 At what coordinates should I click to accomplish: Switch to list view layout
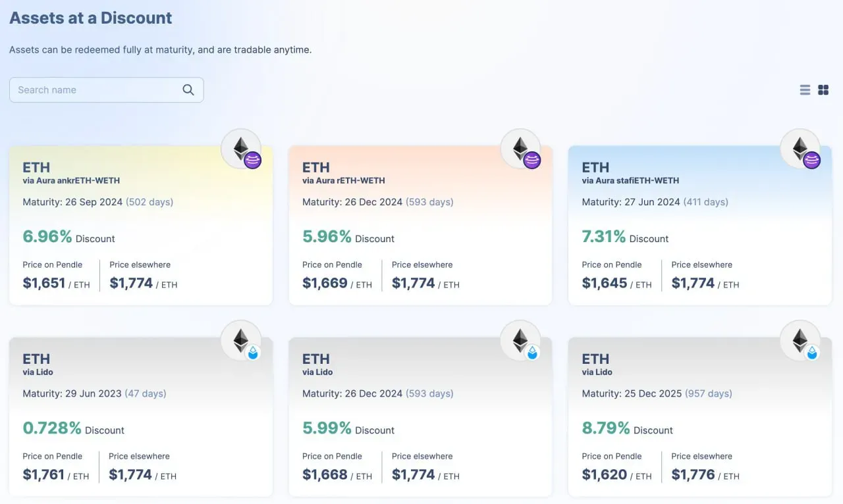pos(805,90)
